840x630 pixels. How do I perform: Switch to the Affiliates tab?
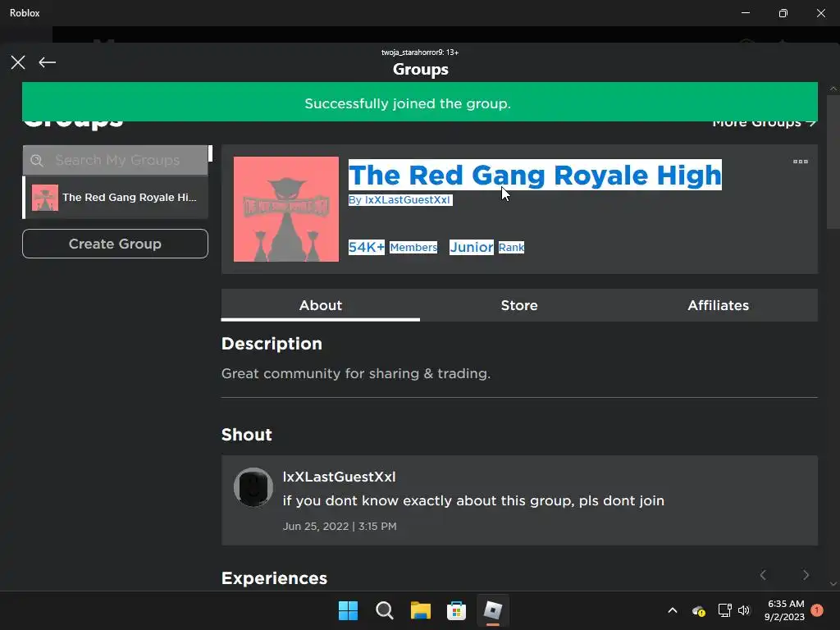718,305
